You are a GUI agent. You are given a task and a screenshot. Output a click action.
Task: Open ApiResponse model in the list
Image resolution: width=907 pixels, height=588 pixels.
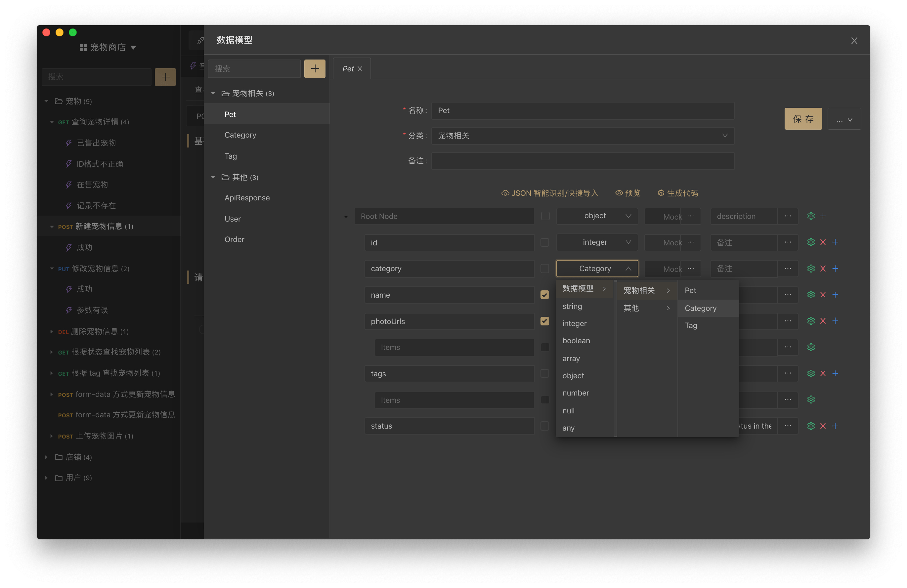point(247,198)
